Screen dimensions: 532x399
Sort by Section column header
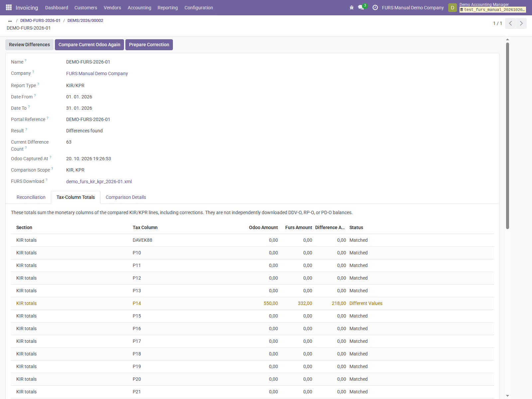[24, 227]
